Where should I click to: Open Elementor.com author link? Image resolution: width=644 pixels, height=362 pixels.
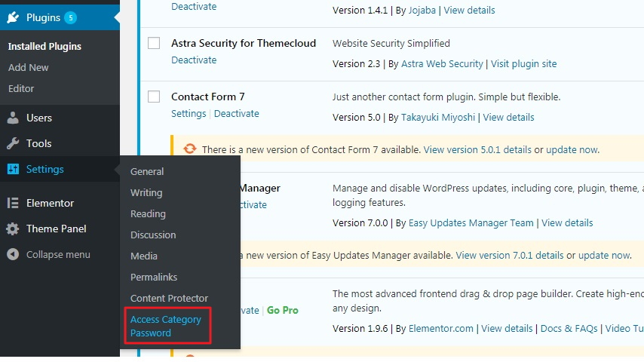pyautogui.click(x=440, y=328)
